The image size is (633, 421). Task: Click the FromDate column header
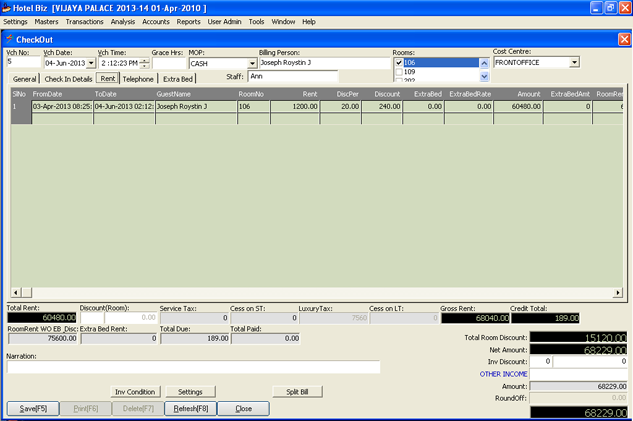coord(62,94)
